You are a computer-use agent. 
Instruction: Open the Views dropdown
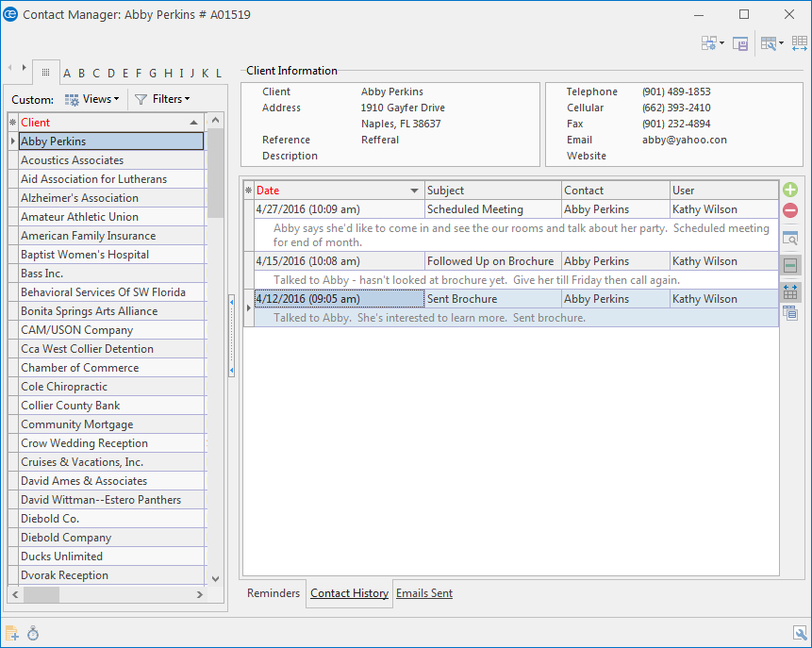coord(92,99)
